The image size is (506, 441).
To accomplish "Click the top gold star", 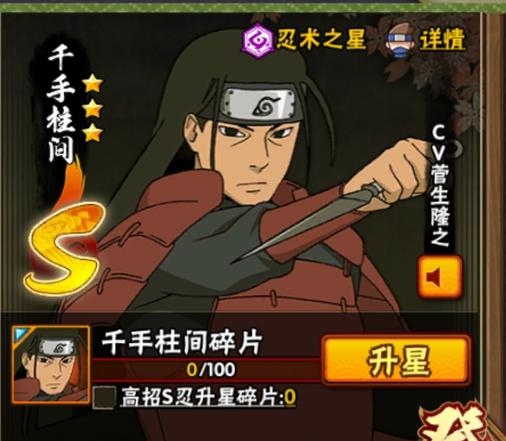I will point(93,83).
